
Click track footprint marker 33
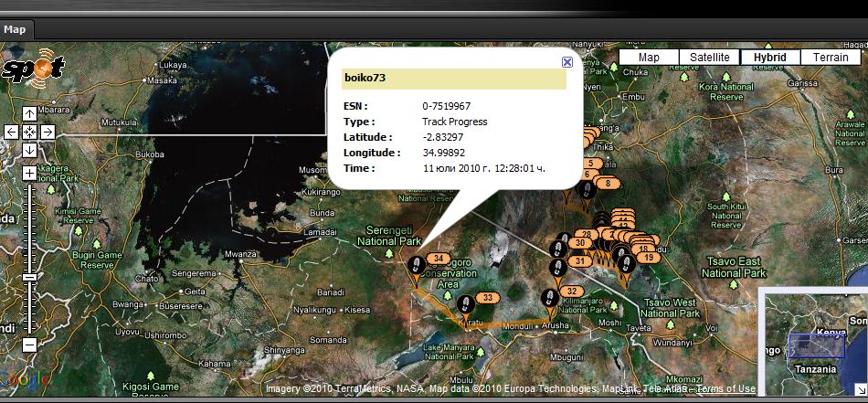pos(465,302)
